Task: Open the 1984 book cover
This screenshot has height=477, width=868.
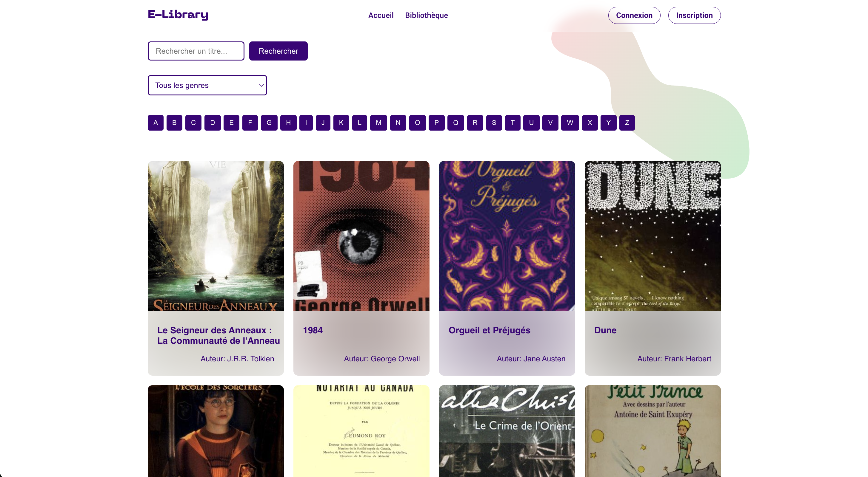Action: pos(361,236)
